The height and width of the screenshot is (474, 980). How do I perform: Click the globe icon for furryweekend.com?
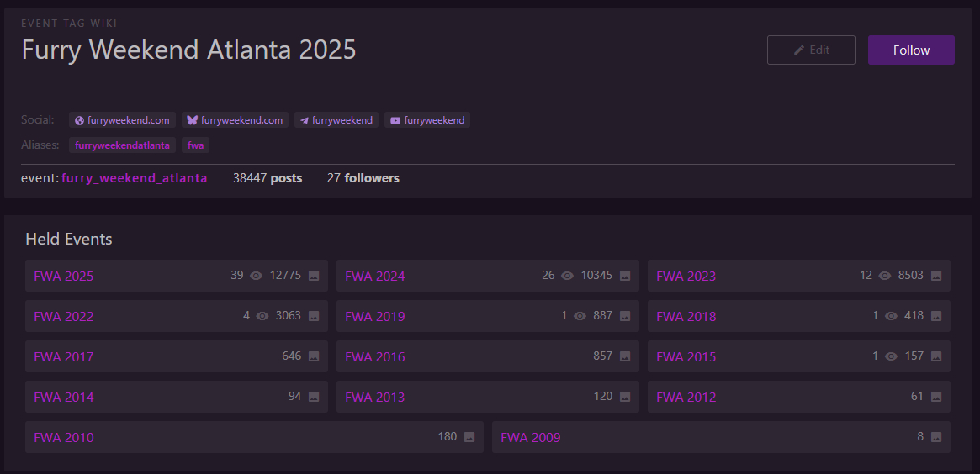[79, 120]
